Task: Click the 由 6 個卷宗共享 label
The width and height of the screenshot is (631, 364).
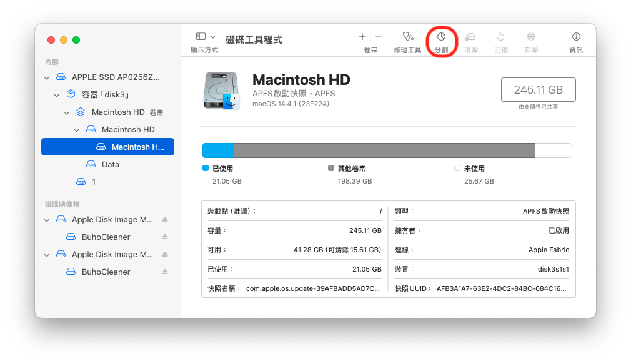Action: tap(538, 107)
